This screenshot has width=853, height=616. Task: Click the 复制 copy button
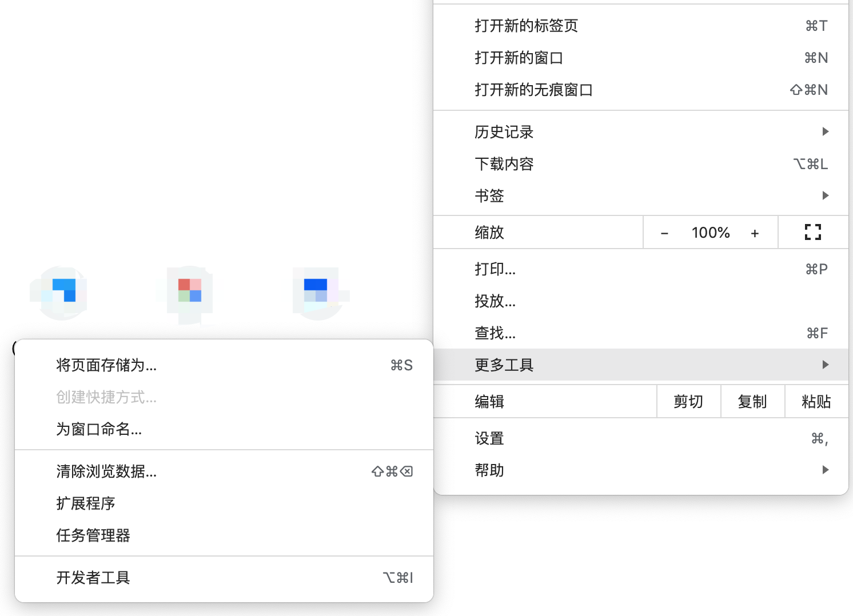point(752,402)
